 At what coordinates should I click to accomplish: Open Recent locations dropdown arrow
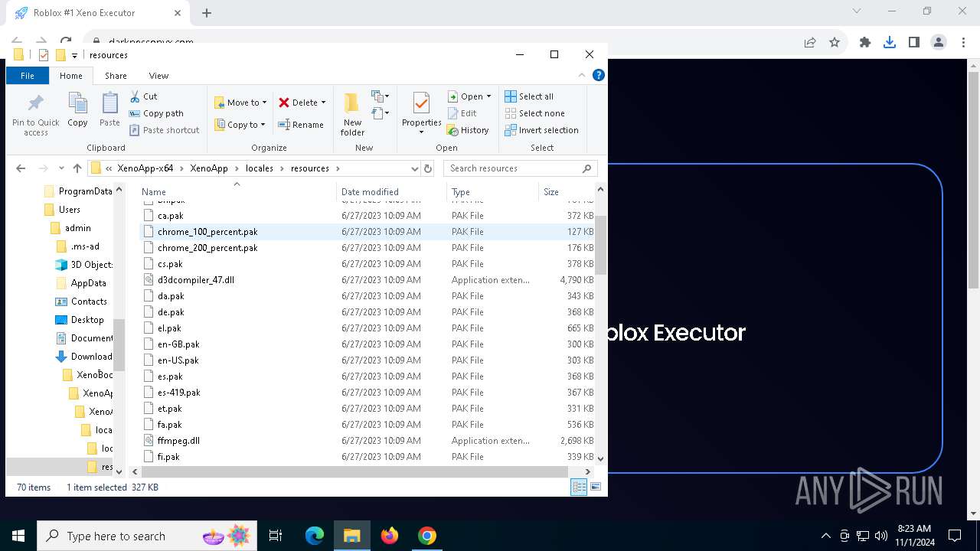62,168
